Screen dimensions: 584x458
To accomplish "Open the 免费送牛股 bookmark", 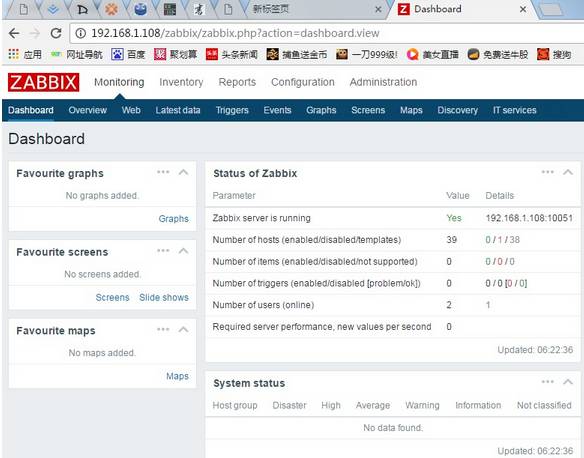I will [498, 55].
